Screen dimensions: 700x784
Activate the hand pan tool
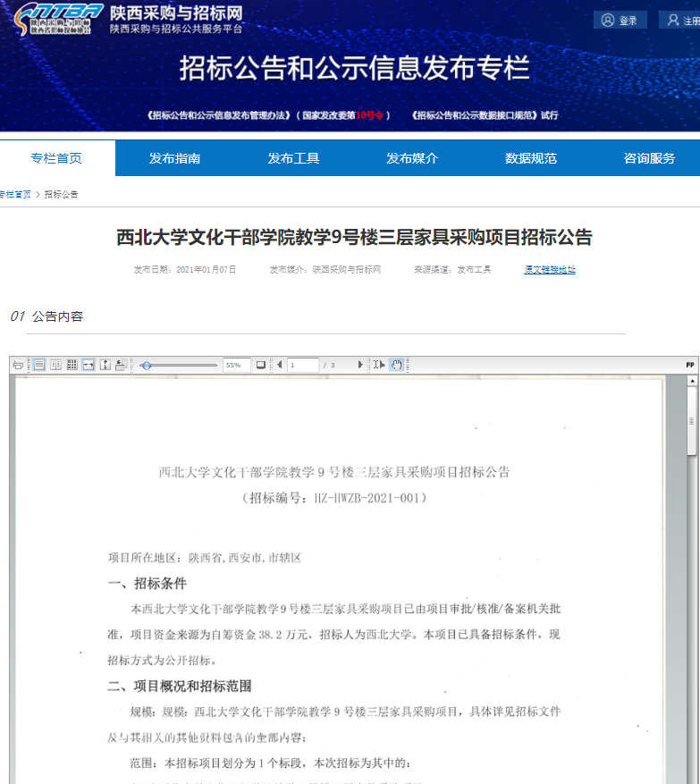[396, 365]
